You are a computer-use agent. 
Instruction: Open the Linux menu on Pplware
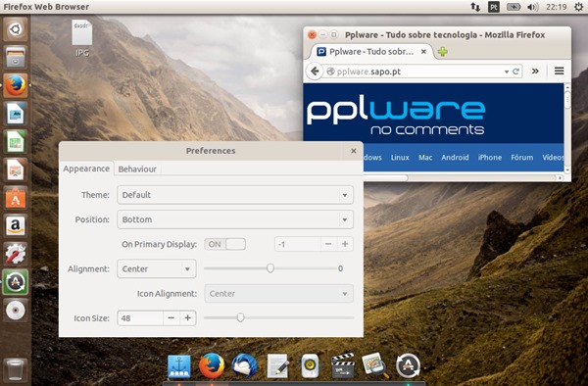click(400, 158)
